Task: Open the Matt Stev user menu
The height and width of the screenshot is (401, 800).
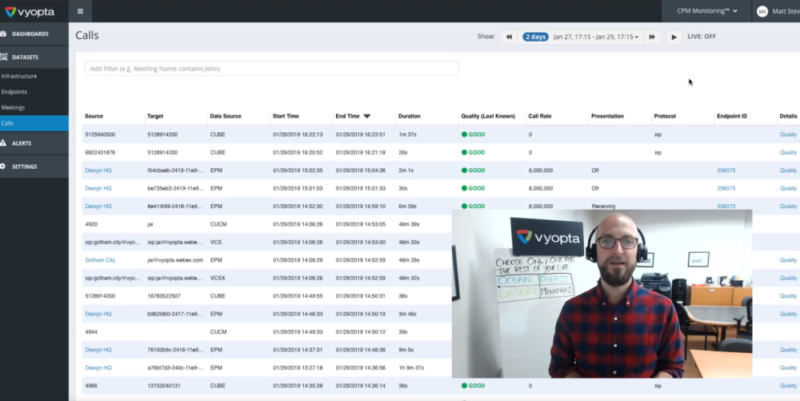Action: tap(779, 11)
